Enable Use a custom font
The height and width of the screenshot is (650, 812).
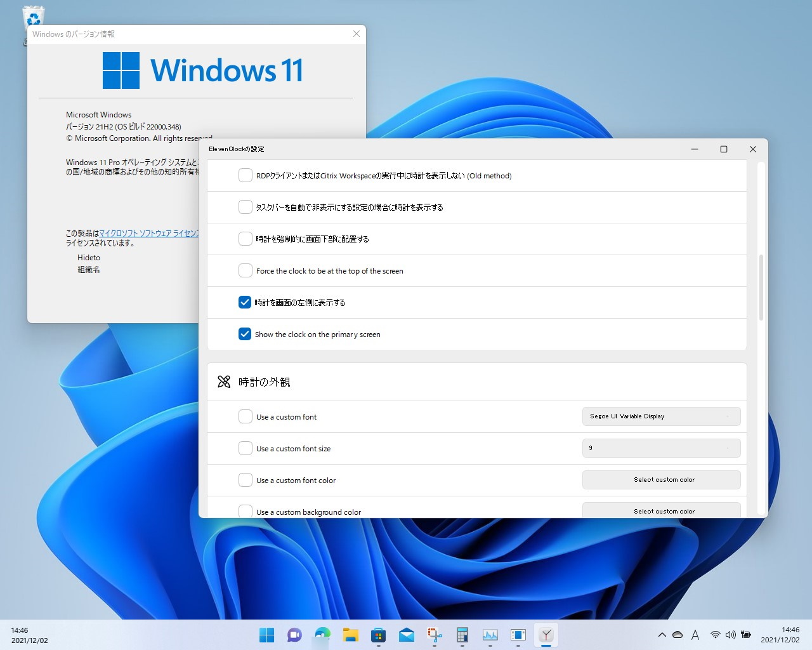[246, 416]
